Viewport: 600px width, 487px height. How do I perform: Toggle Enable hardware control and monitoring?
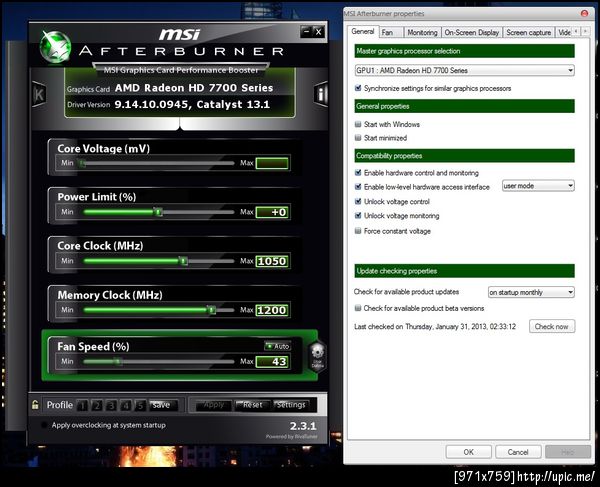[x=358, y=173]
